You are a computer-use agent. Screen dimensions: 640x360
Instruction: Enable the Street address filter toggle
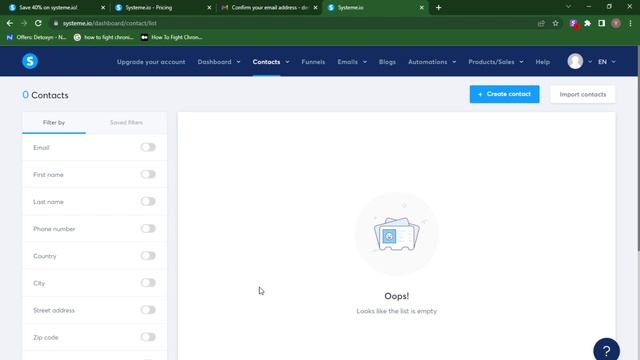point(148,310)
